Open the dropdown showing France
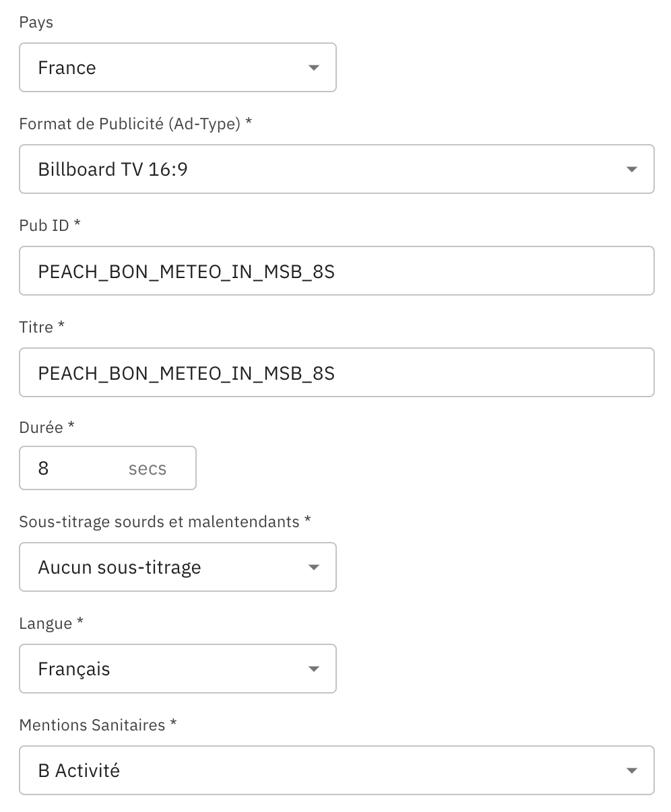Viewport: 671px width, 812px height. (168, 68)
